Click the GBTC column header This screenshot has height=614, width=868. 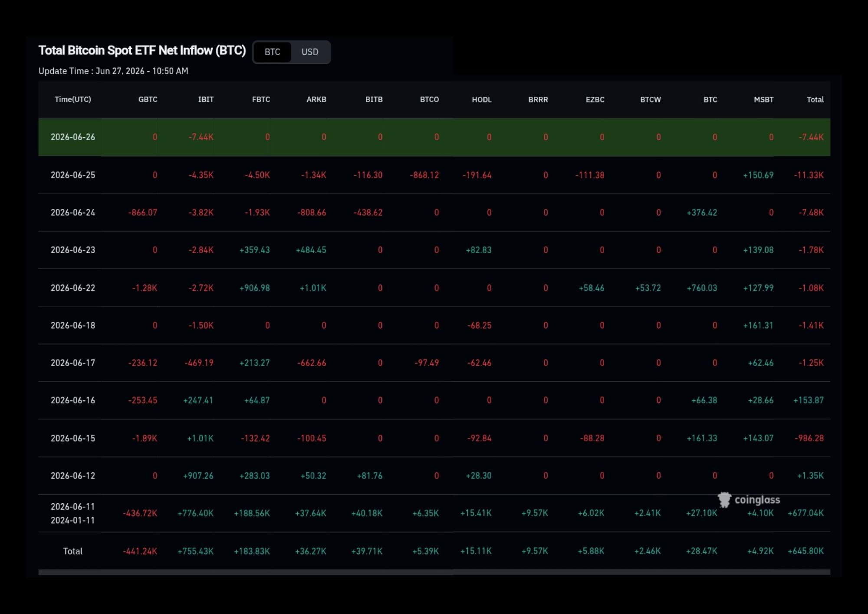tap(148, 99)
